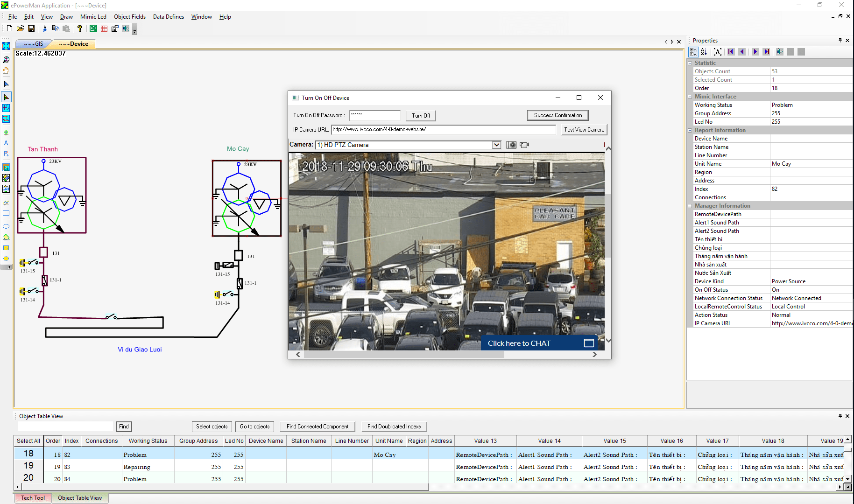Save with the floppy disk icon
This screenshot has height=504, width=854.
31,28
